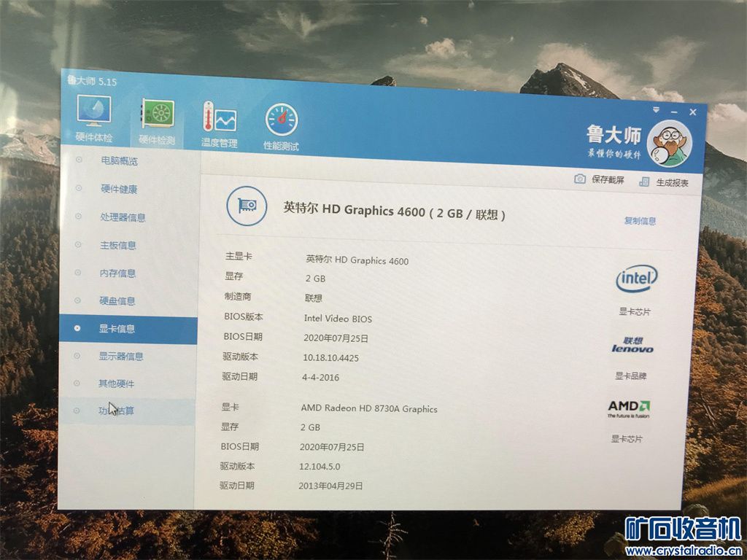The image size is (747, 560).
Task: Click the 鲁大师 mascot avatar
Action: coord(670,144)
